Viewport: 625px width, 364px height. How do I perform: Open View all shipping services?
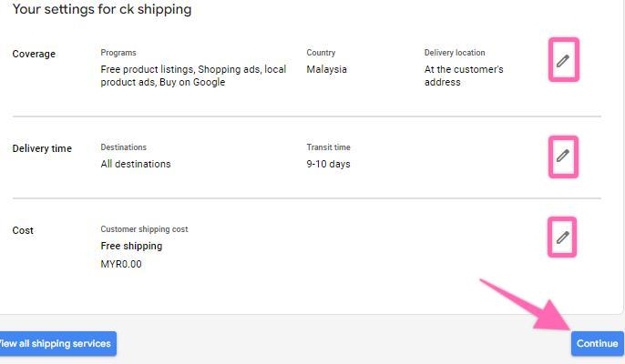click(x=55, y=343)
